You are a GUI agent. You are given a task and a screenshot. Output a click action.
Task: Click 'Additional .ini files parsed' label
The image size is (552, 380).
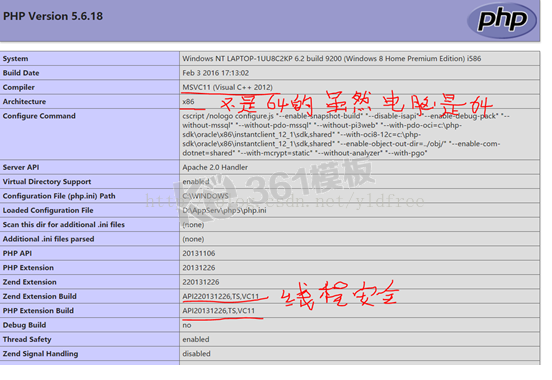tap(49, 239)
